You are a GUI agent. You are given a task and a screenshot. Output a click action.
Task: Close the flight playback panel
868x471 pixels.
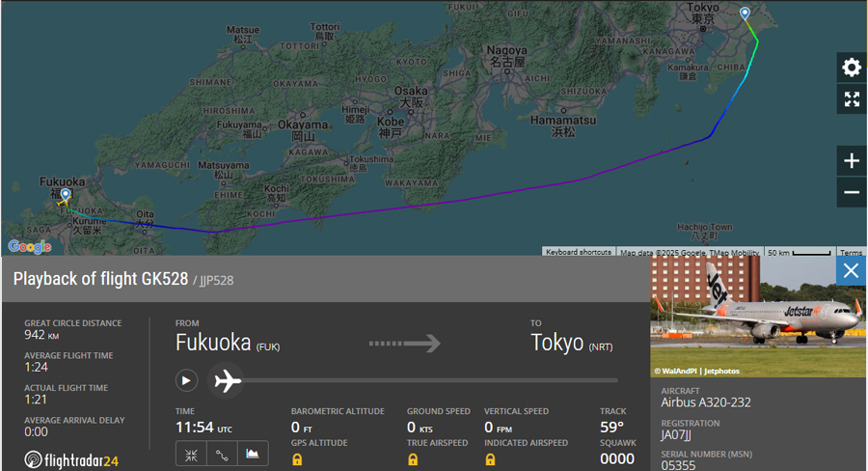(851, 271)
